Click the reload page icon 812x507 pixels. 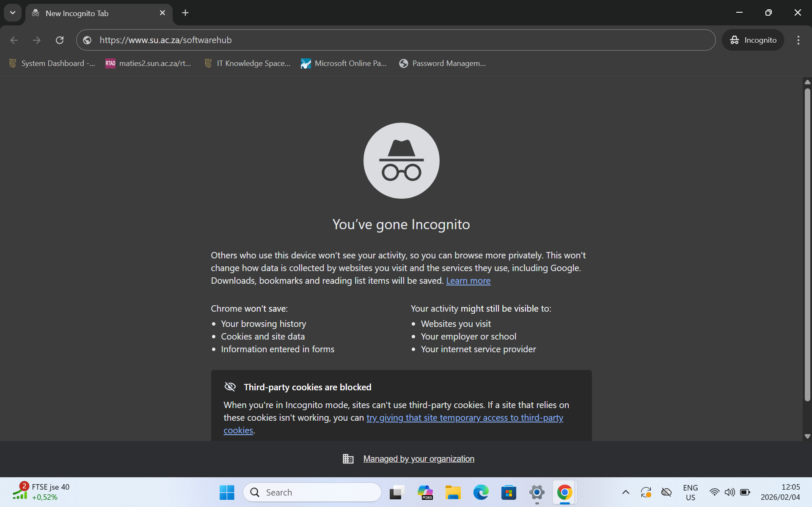coord(60,40)
